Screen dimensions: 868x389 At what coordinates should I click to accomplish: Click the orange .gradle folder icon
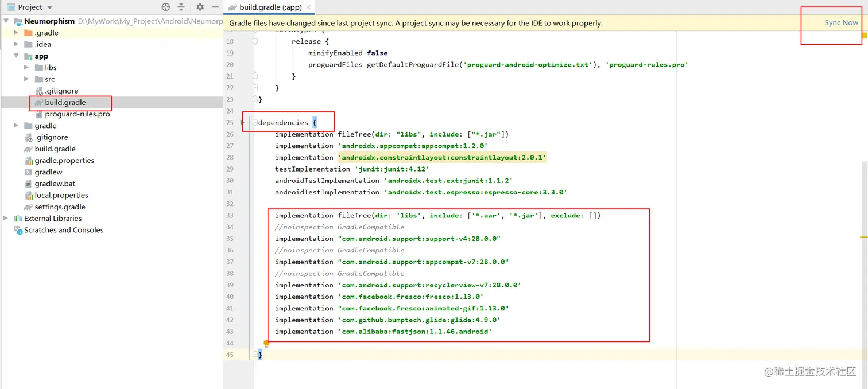coord(29,33)
